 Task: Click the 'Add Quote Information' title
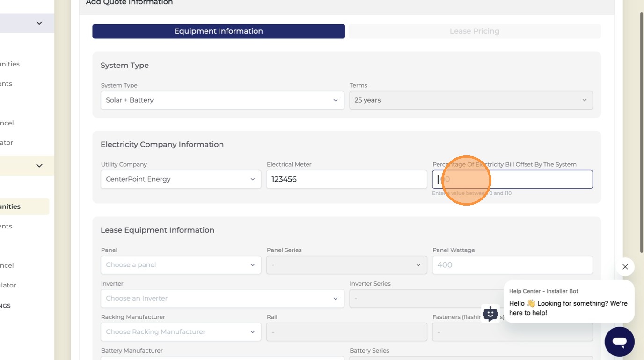pos(129,3)
